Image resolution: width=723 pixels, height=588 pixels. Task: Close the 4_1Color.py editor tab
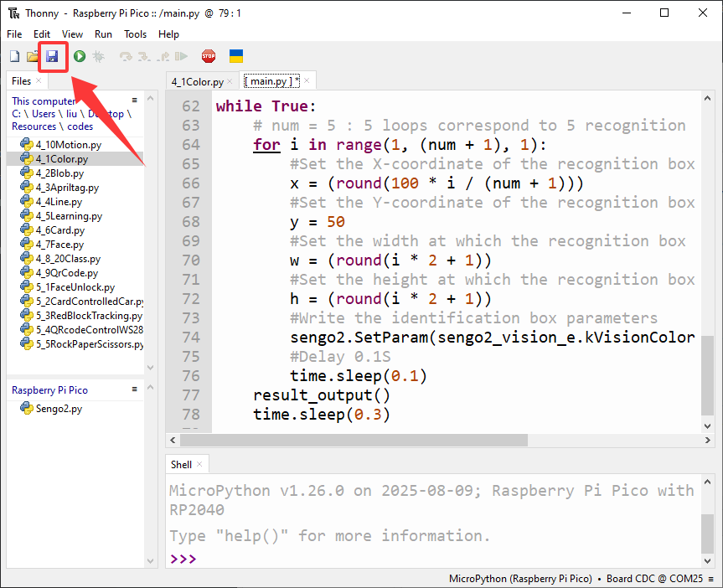[x=230, y=81]
